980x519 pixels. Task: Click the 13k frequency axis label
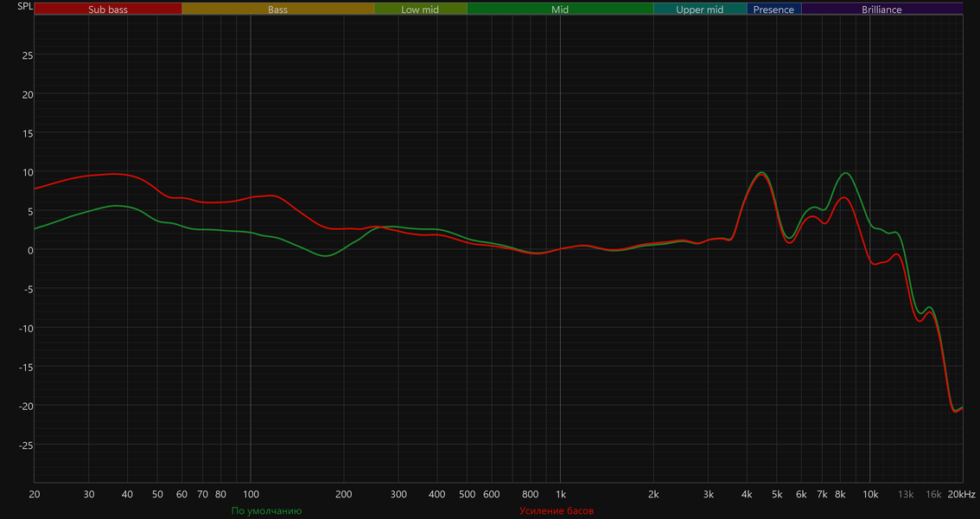(x=906, y=494)
